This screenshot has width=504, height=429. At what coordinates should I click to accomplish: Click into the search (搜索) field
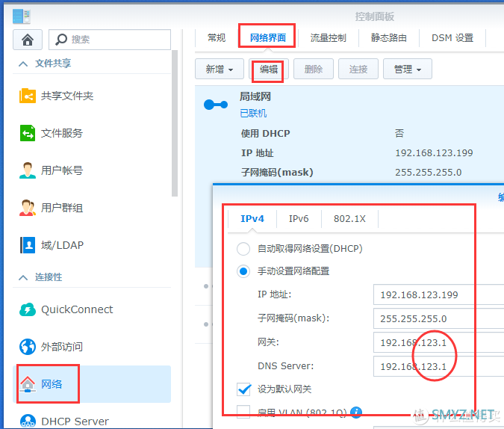point(110,40)
